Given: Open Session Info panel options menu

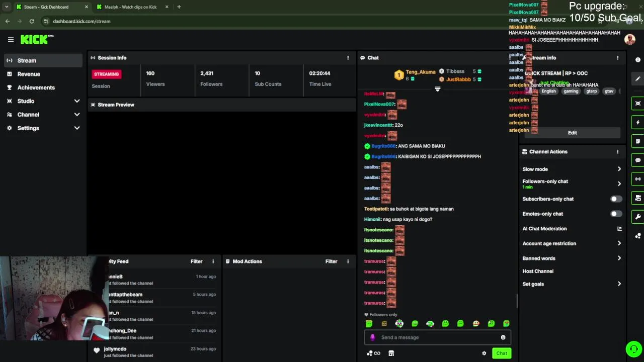Looking at the screenshot, I should [348, 58].
